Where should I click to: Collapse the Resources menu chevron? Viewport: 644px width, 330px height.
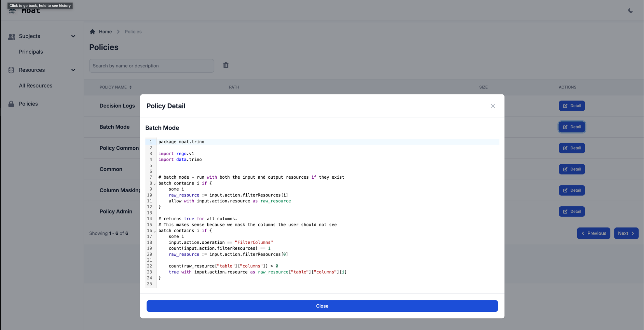(x=73, y=70)
